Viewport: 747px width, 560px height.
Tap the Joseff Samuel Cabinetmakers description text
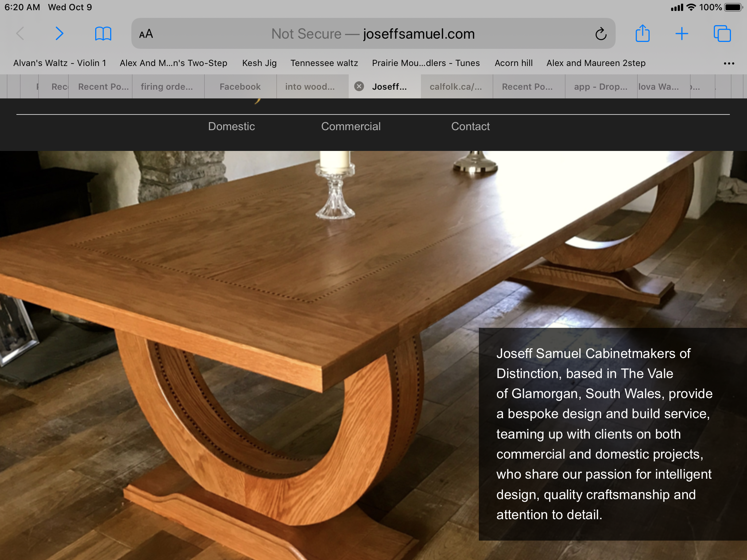(604, 434)
